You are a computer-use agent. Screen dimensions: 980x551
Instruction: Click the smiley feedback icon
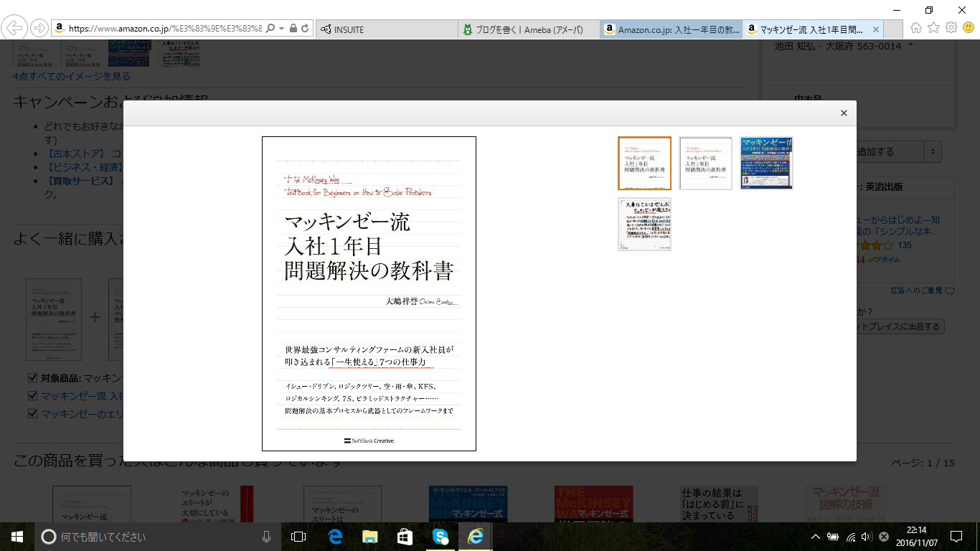tap(968, 28)
